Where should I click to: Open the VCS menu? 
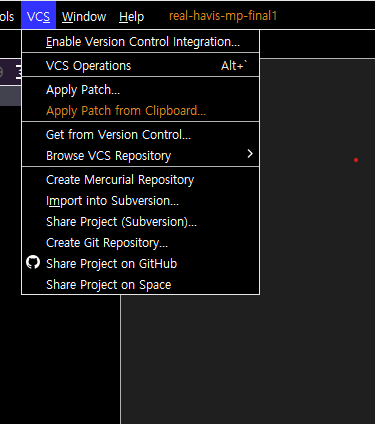click(38, 16)
